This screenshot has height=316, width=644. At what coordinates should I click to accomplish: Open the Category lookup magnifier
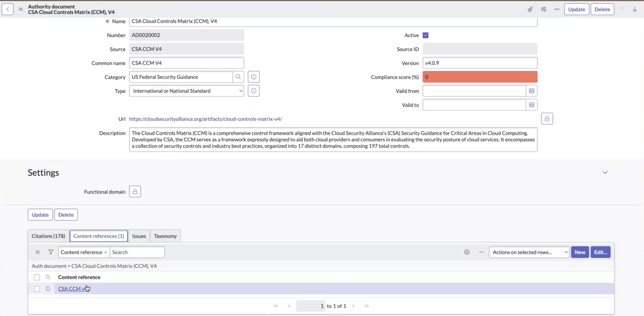coord(238,77)
